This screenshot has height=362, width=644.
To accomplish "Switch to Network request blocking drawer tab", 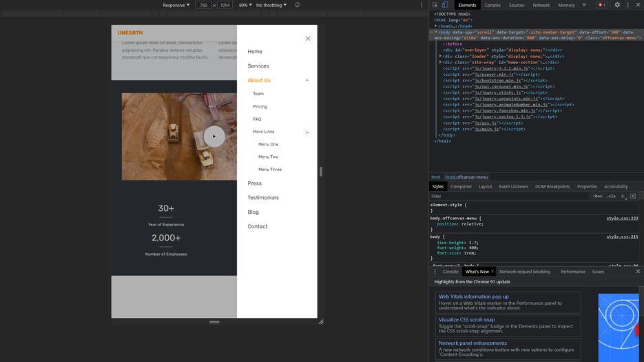I will (x=524, y=272).
